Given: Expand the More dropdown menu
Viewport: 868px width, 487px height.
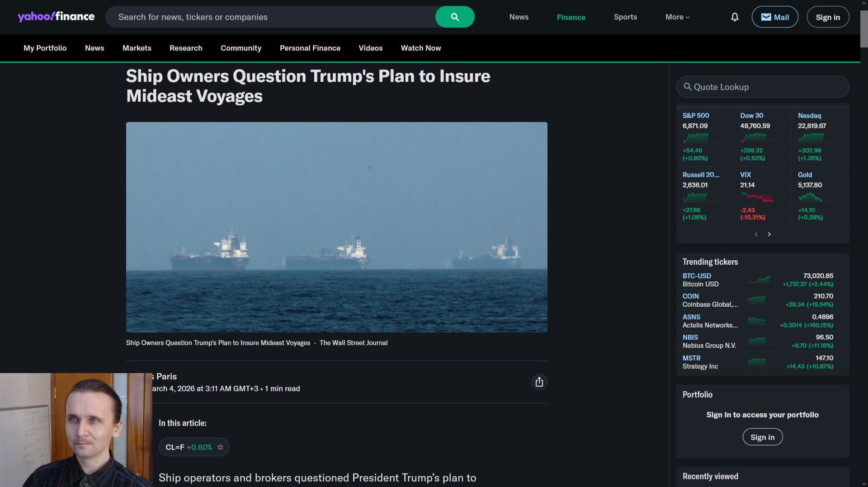Looking at the screenshot, I should tap(677, 17).
